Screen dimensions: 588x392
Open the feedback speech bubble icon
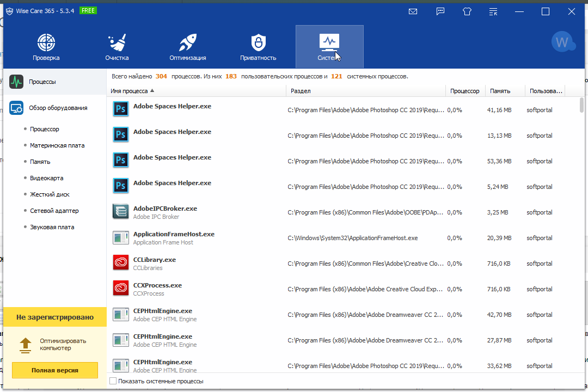pyautogui.click(x=440, y=11)
